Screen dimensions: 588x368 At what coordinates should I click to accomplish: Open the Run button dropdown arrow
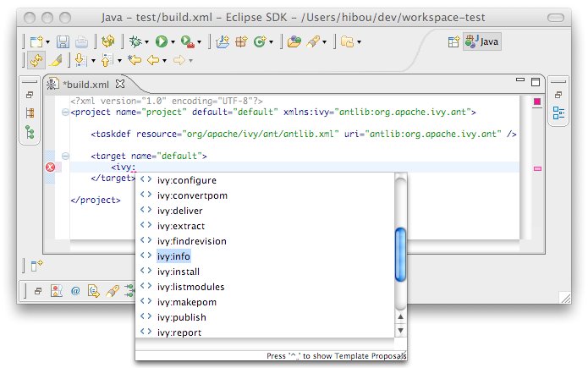[x=174, y=41]
